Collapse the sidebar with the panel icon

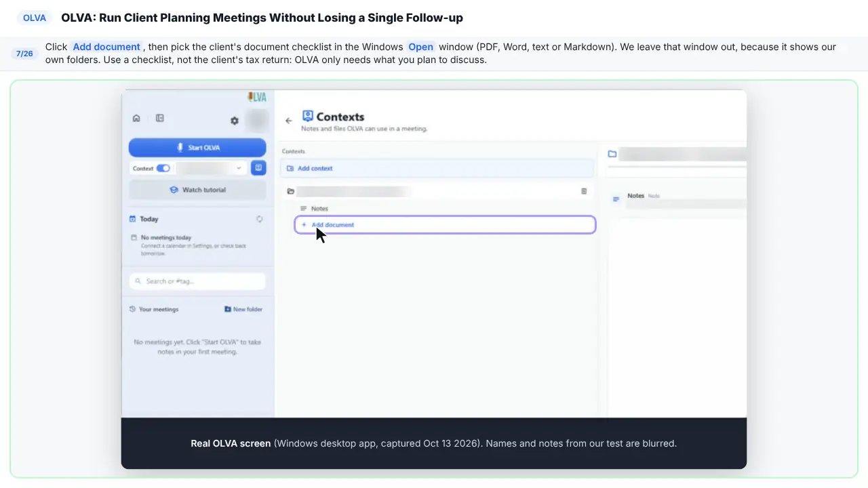pyautogui.click(x=160, y=118)
